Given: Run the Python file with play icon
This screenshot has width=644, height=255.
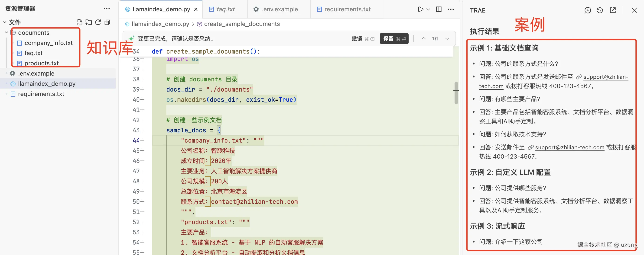Looking at the screenshot, I should [420, 9].
